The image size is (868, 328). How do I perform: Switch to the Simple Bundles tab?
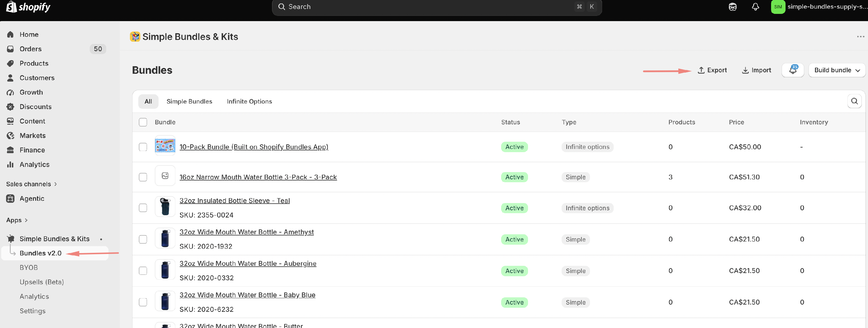(189, 101)
